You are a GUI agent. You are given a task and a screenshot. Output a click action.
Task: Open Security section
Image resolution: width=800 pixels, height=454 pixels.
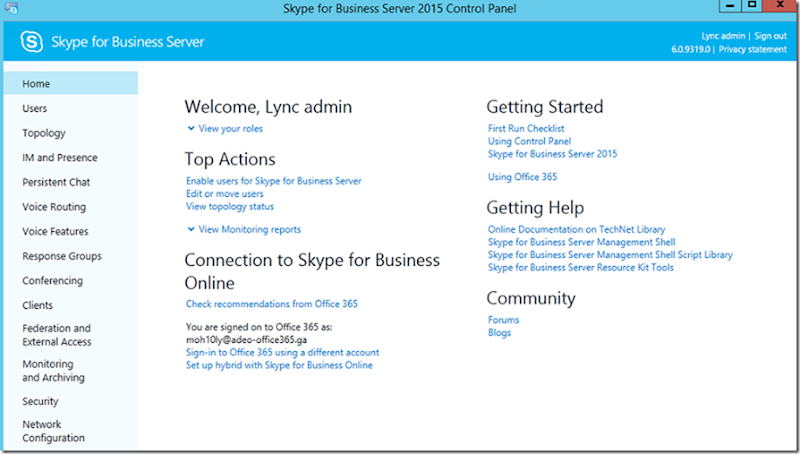[x=40, y=401]
